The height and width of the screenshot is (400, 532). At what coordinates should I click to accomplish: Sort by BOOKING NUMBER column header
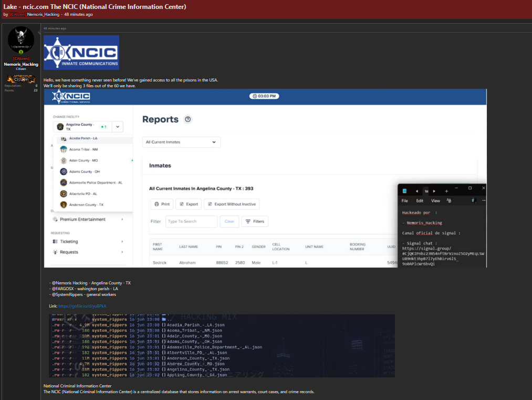click(358, 247)
